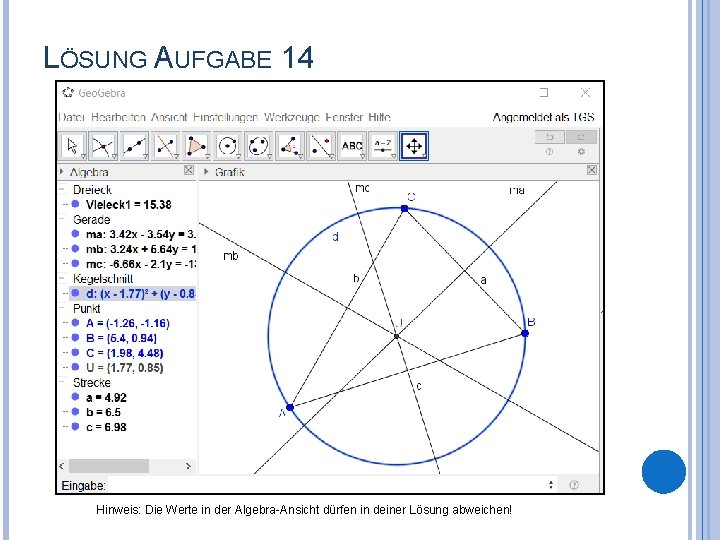
Task: Open the Fenster menu
Action: pyautogui.click(x=344, y=118)
